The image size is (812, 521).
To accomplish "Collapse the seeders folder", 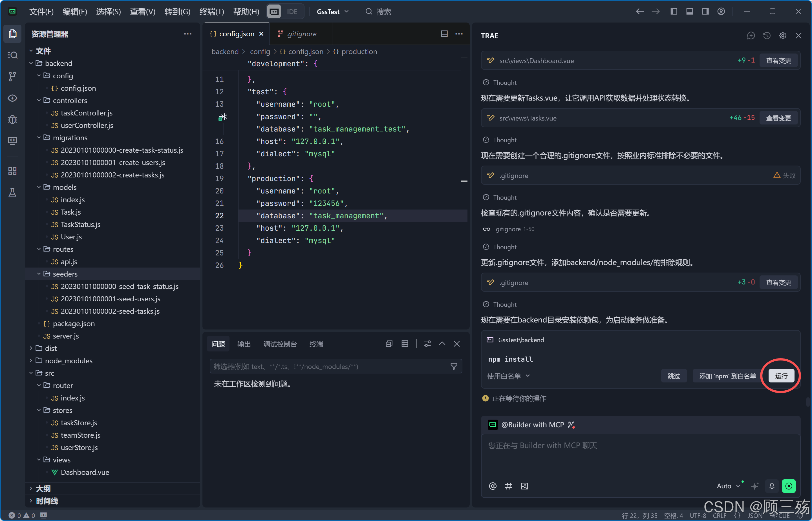I will pos(39,274).
